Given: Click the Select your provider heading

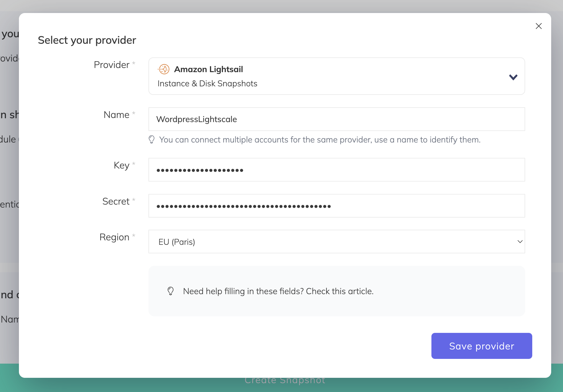Looking at the screenshot, I should (x=87, y=40).
